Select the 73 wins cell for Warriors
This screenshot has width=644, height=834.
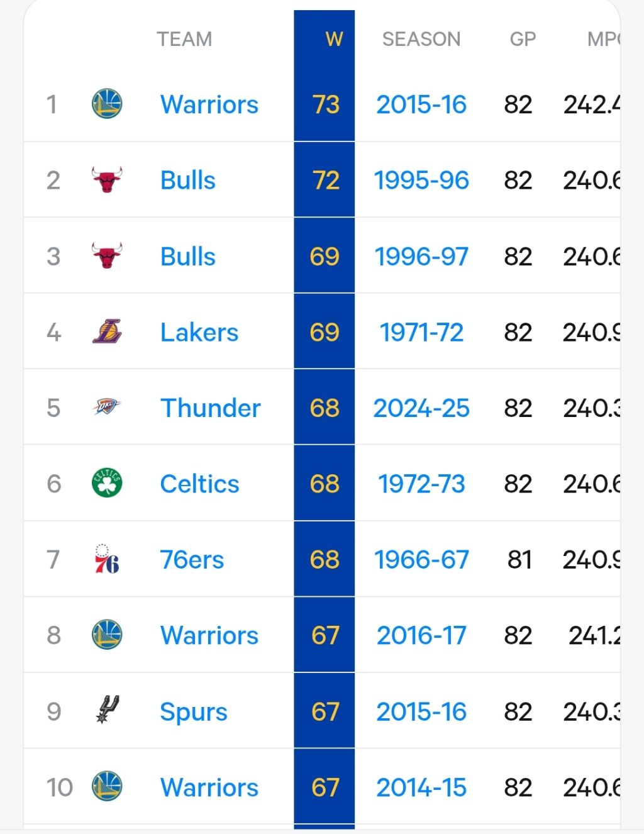click(x=326, y=104)
